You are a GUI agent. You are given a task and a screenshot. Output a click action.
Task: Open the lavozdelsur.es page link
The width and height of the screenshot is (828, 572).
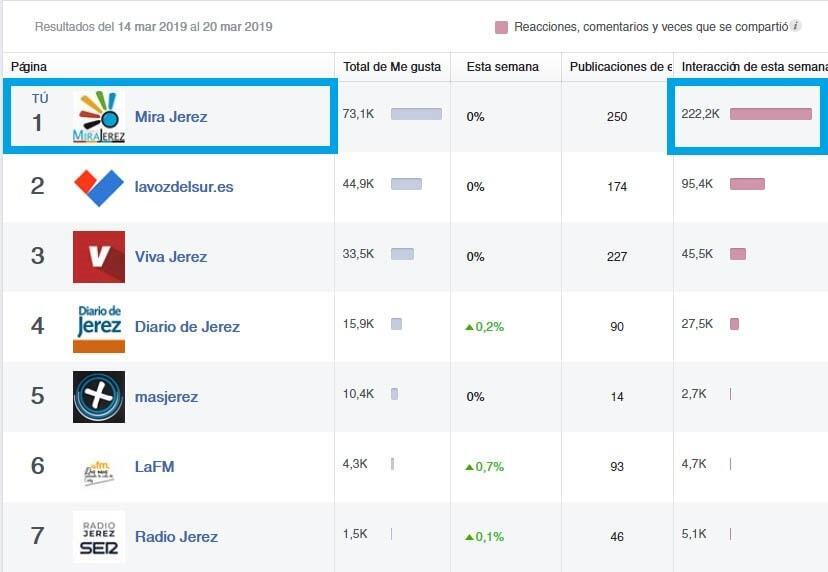pyautogui.click(x=184, y=187)
